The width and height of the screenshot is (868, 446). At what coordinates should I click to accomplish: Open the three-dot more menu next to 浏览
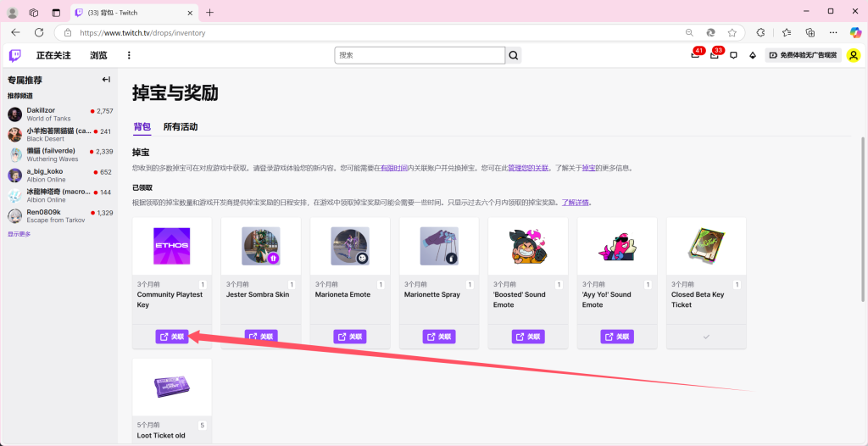pos(129,55)
